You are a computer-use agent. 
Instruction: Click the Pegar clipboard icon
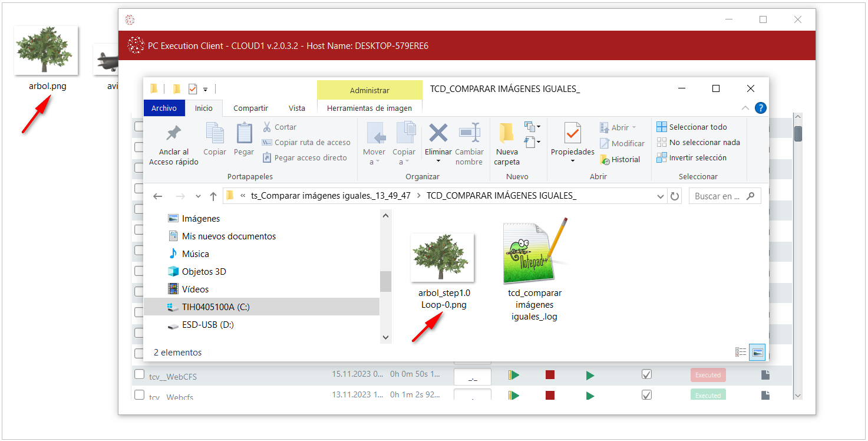click(x=244, y=133)
